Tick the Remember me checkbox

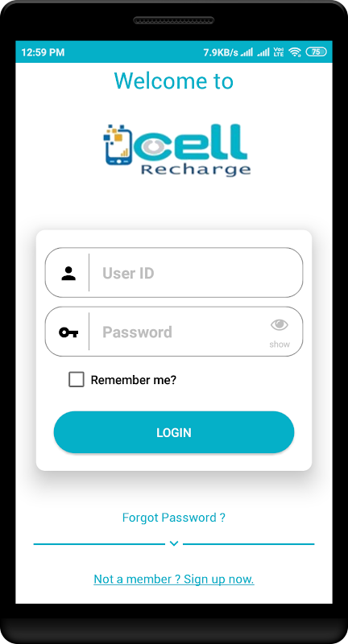click(77, 379)
